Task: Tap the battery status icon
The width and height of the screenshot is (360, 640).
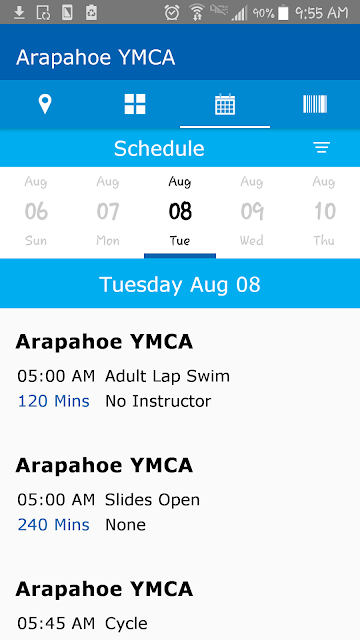Action: 283,12
